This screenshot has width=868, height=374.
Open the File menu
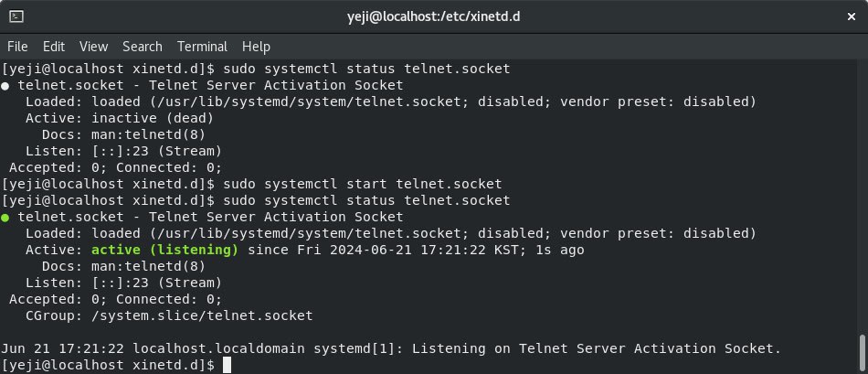click(x=17, y=47)
